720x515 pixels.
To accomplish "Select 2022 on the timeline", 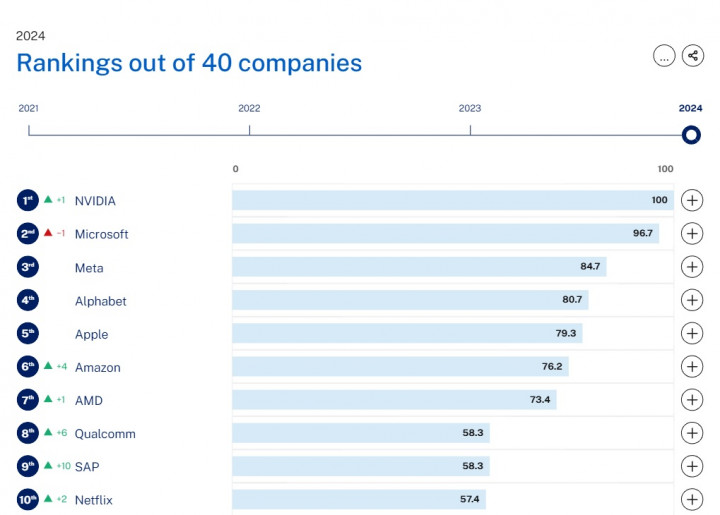I will [x=249, y=129].
